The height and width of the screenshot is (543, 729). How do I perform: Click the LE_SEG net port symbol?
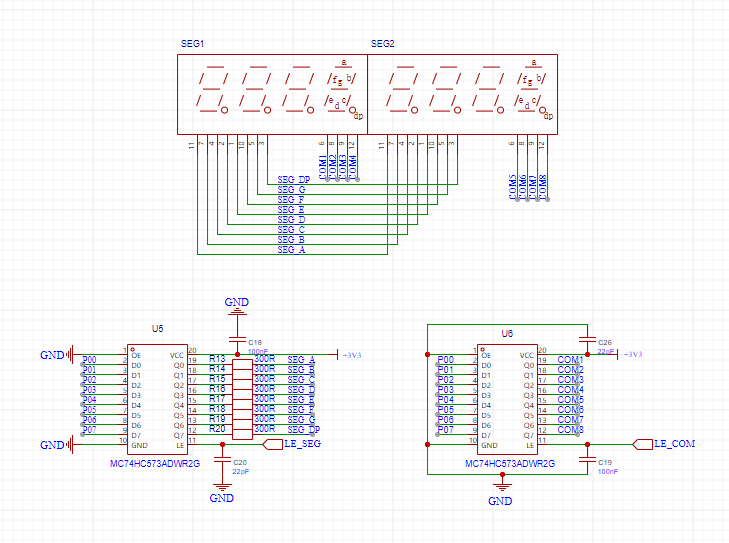tap(273, 444)
